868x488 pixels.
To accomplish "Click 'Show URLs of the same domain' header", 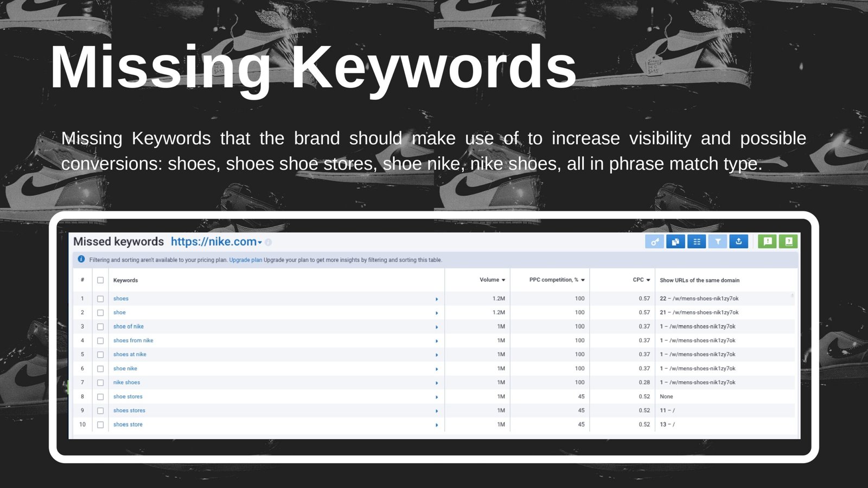I will pyautogui.click(x=699, y=280).
